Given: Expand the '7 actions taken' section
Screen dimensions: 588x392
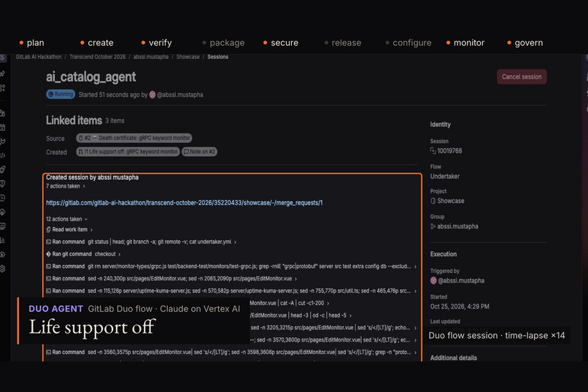Looking at the screenshot, I should [66, 186].
